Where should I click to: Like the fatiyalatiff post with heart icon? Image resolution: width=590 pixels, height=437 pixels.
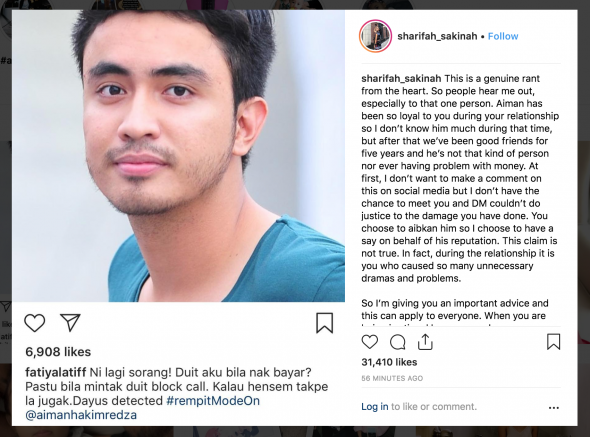[35, 323]
